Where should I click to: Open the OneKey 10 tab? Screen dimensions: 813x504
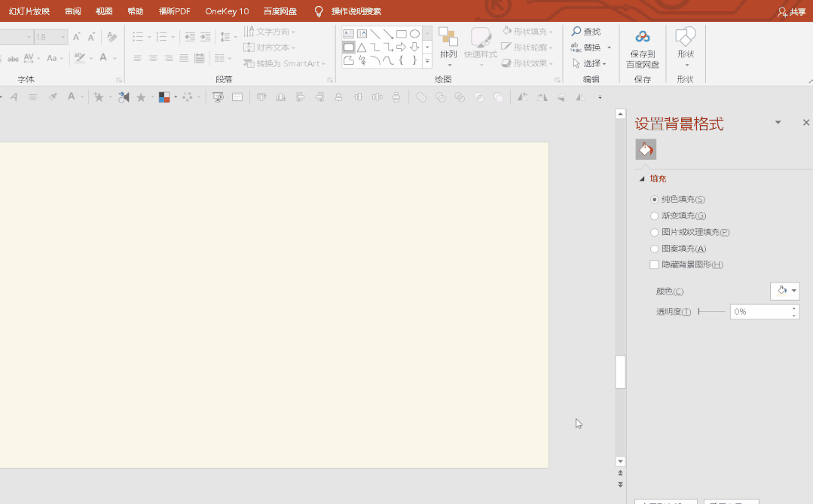click(227, 11)
